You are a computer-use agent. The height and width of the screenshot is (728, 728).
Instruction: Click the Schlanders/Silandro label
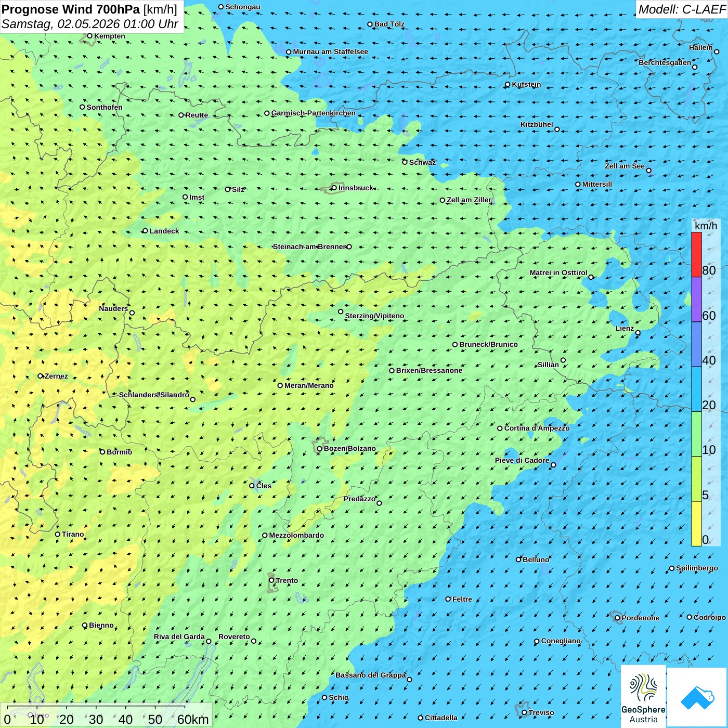(154, 395)
